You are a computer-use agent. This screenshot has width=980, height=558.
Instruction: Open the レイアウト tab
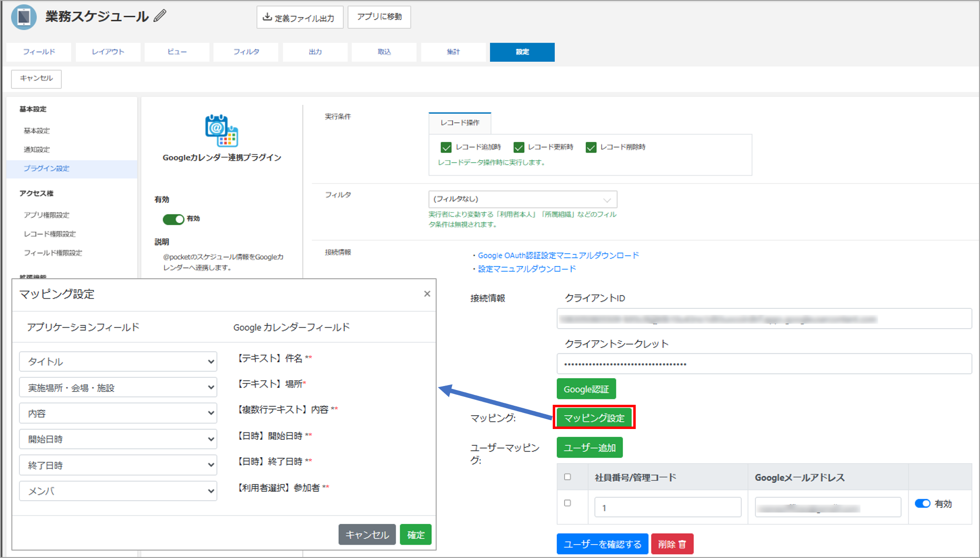(108, 52)
